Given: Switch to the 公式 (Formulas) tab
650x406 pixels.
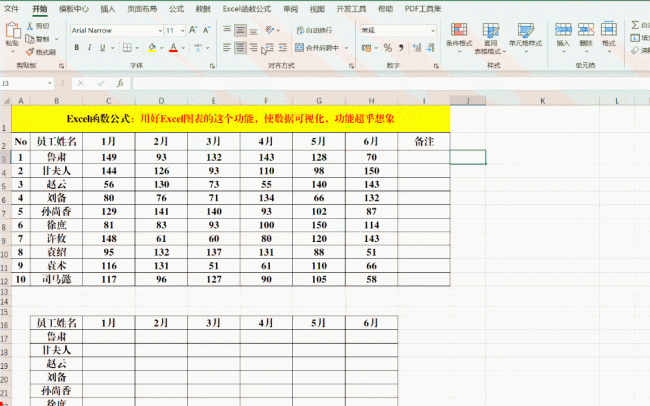Looking at the screenshot, I should 176,9.
